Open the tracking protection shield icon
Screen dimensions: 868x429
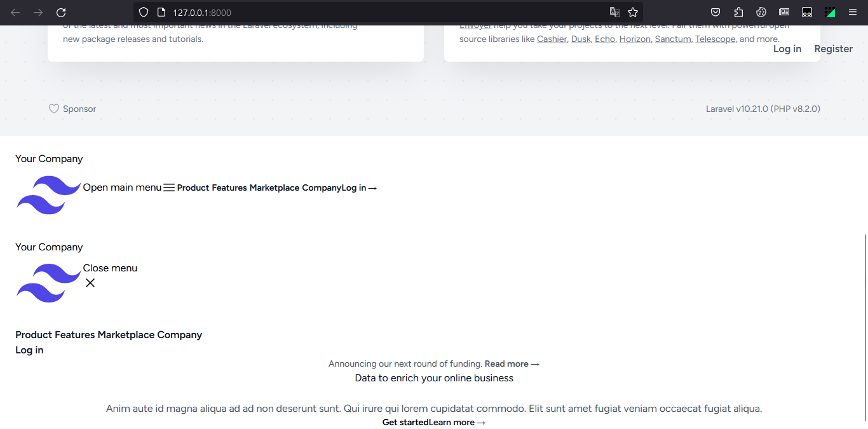pos(144,12)
